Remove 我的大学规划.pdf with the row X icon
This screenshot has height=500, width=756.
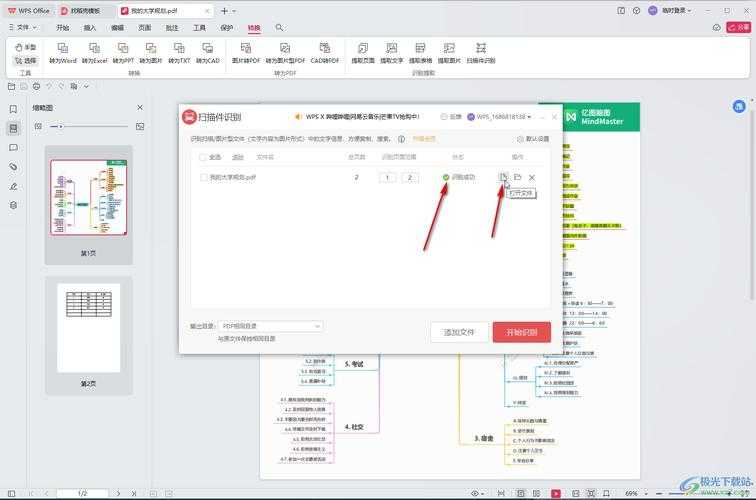(532, 177)
